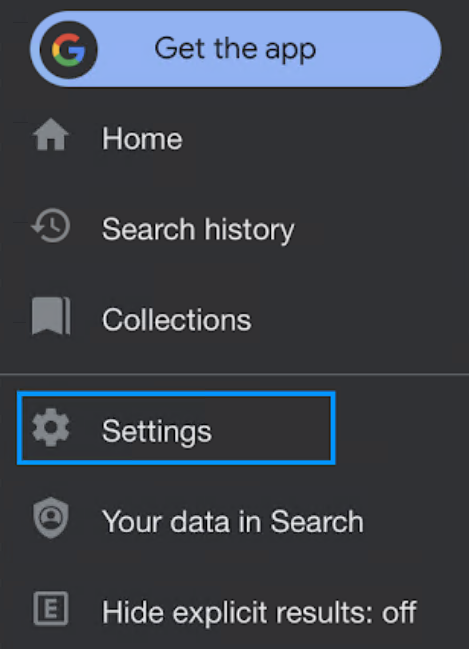
Task: Click the 'Collections' text label
Action: [x=177, y=320]
